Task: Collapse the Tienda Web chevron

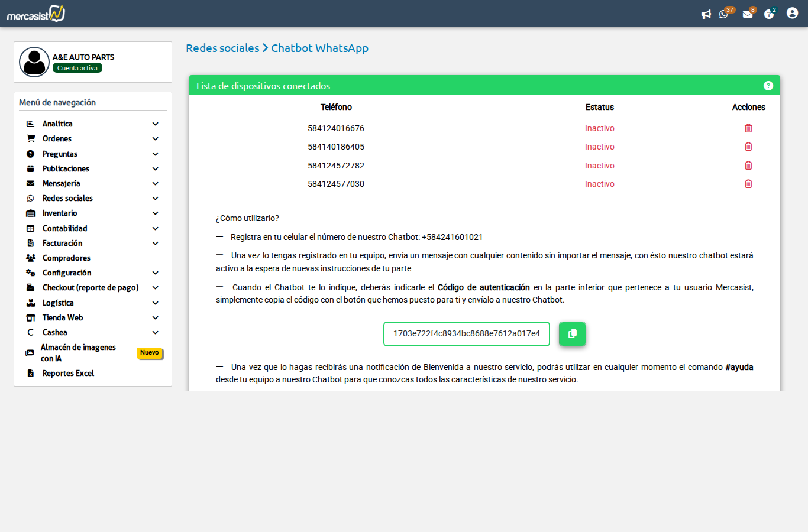Action: click(155, 317)
